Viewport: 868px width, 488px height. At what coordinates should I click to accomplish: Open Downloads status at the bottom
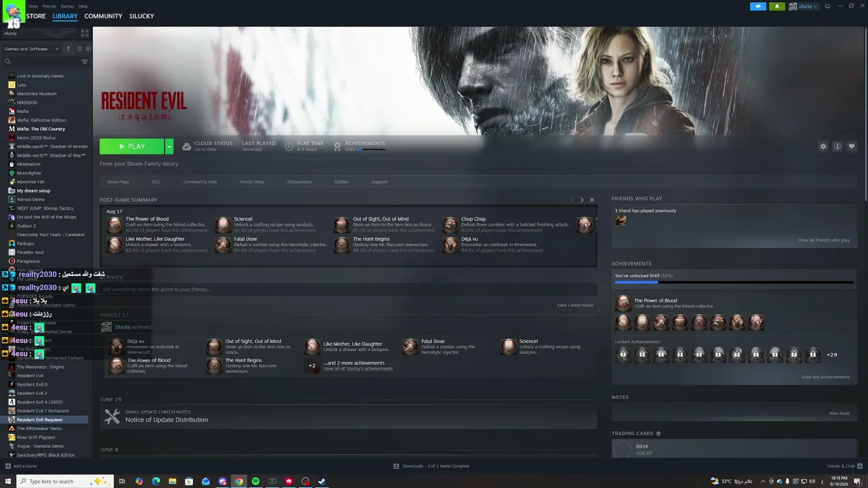431,466
